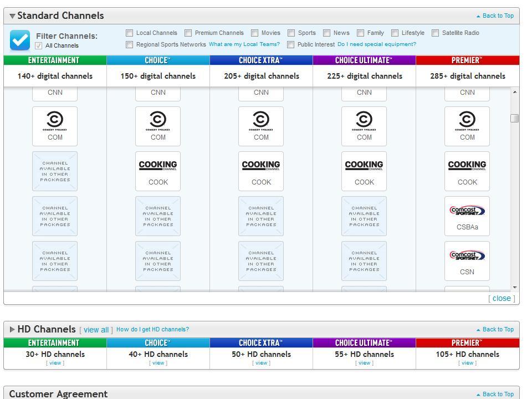
Task: Enable the Premium Channels filter checkbox
Action: pyautogui.click(x=188, y=33)
